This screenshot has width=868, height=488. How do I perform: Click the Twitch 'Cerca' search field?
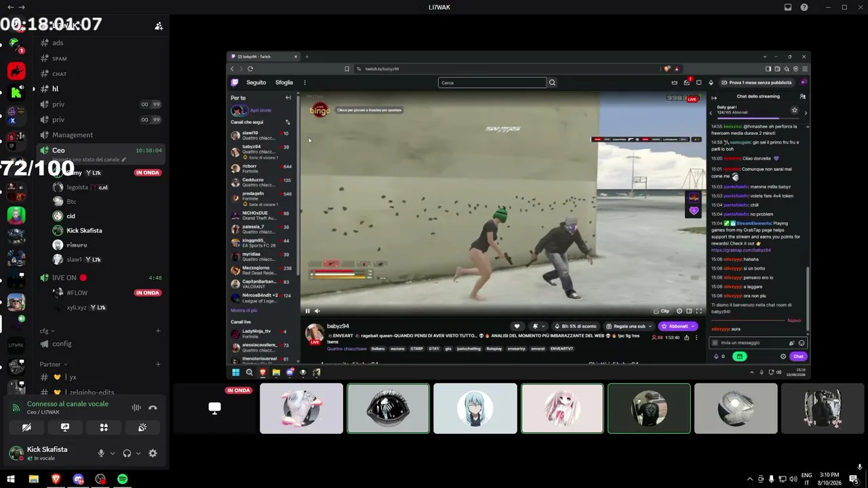click(492, 83)
